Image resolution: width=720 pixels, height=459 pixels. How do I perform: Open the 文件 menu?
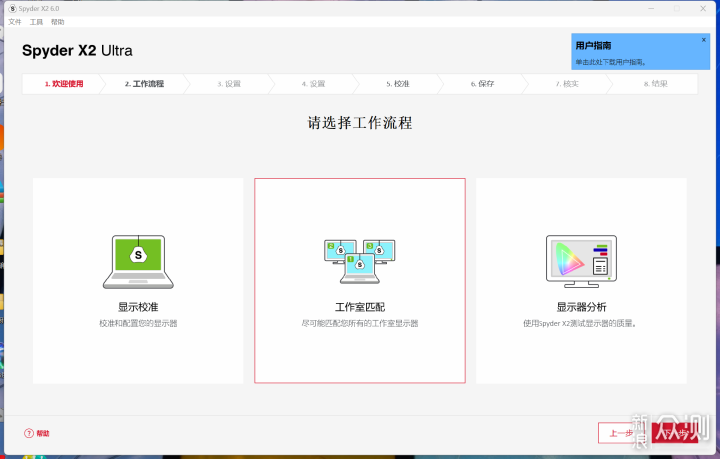click(15, 22)
